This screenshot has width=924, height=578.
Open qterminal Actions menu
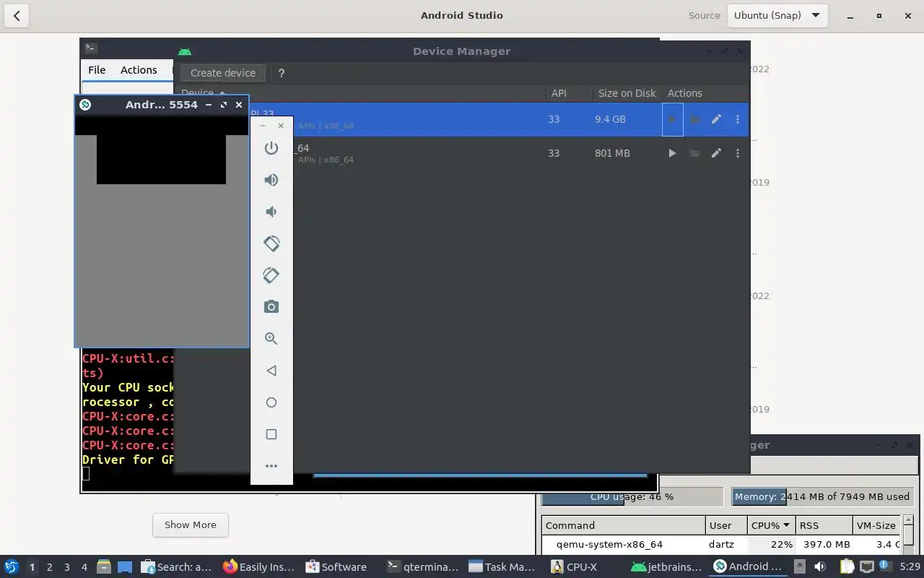tap(139, 70)
